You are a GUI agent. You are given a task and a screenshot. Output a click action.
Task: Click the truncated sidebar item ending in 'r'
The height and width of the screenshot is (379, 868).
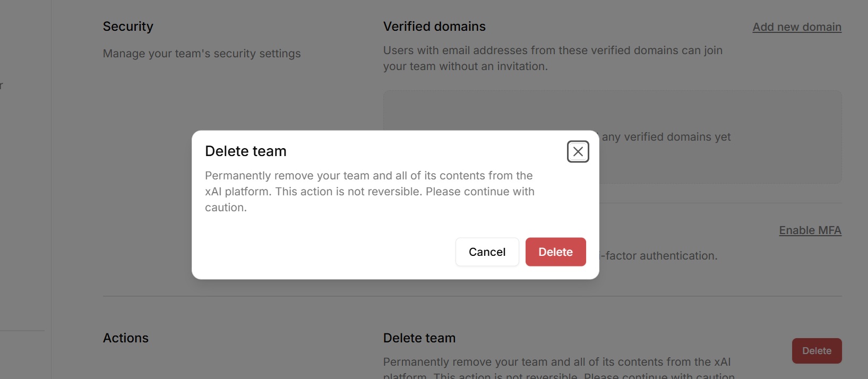pos(2,85)
